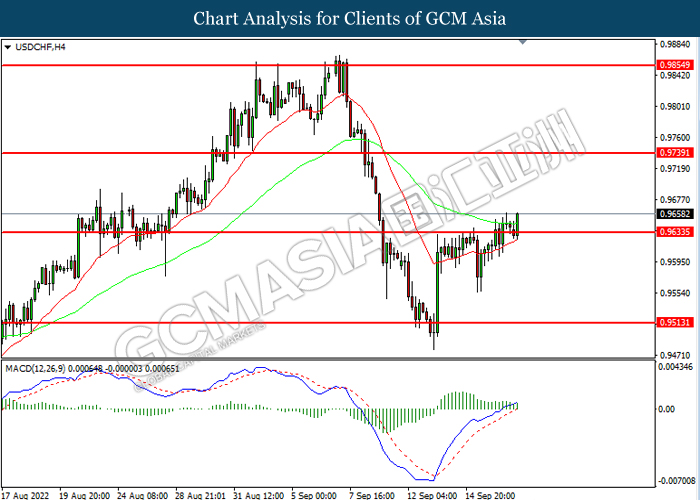Click the 0.96770 price scale value
This screenshot has height=500, width=700.
[675, 200]
